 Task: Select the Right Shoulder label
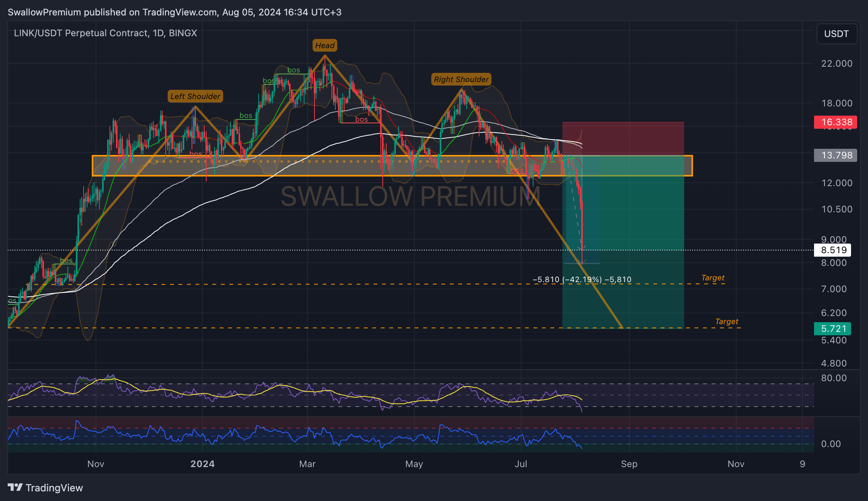coord(461,79)
